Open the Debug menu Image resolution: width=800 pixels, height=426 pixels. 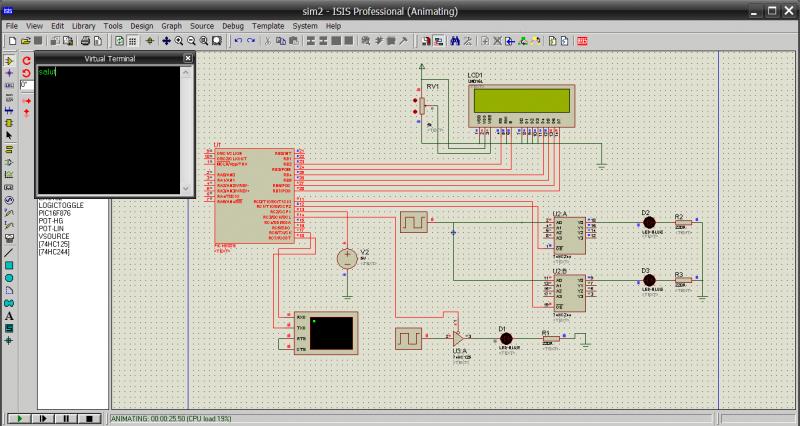[x=232, y=25]
